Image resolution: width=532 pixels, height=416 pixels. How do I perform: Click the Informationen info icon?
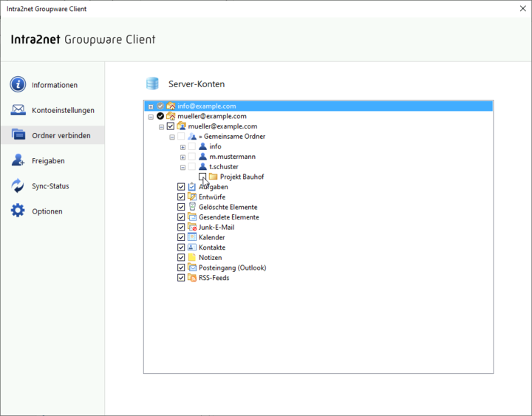click(18, 84)
